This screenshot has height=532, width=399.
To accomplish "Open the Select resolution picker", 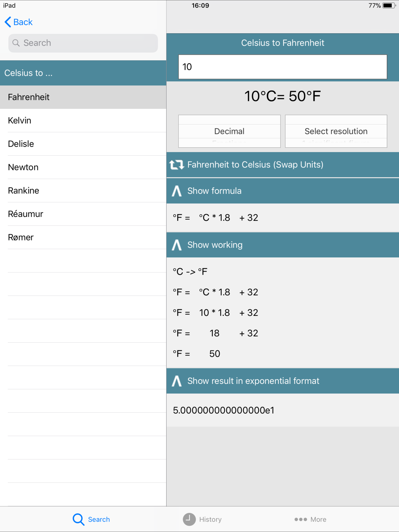I will click(336, 131).
